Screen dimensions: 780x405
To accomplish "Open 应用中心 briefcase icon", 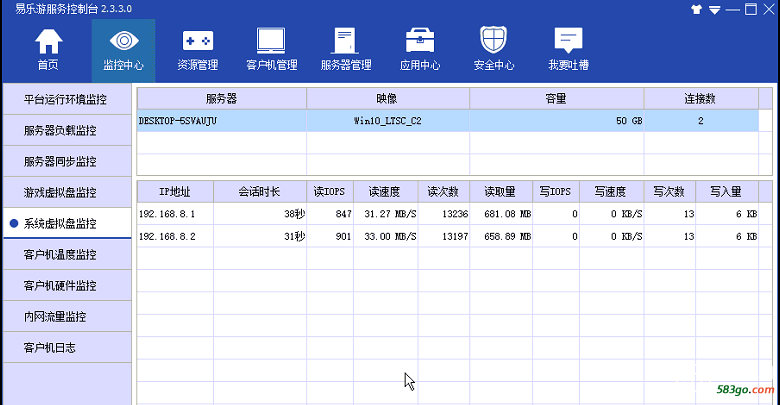I will tap(420, 42).
